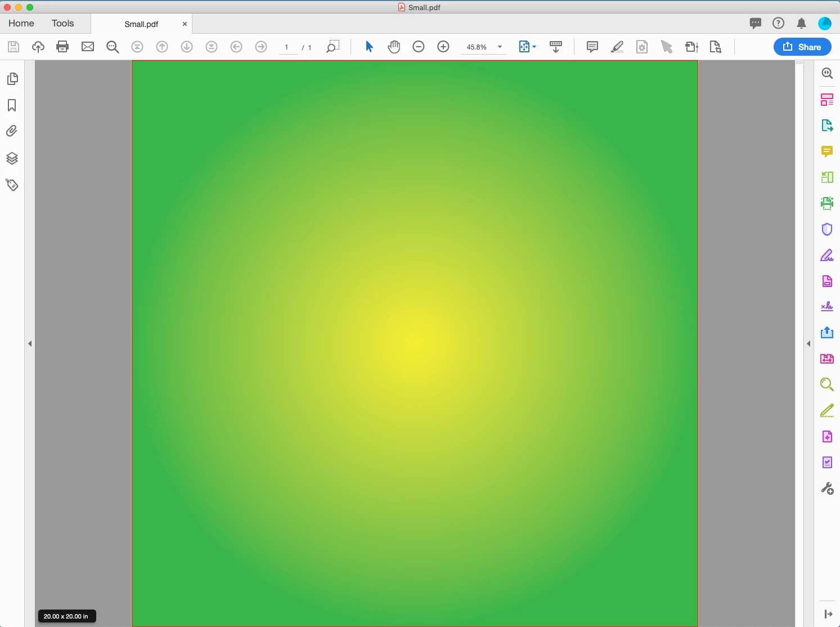Viewport: 840px width, 627px height.
Task: Open Fill & Sign pen tool
Action: (x=827, y=256)
